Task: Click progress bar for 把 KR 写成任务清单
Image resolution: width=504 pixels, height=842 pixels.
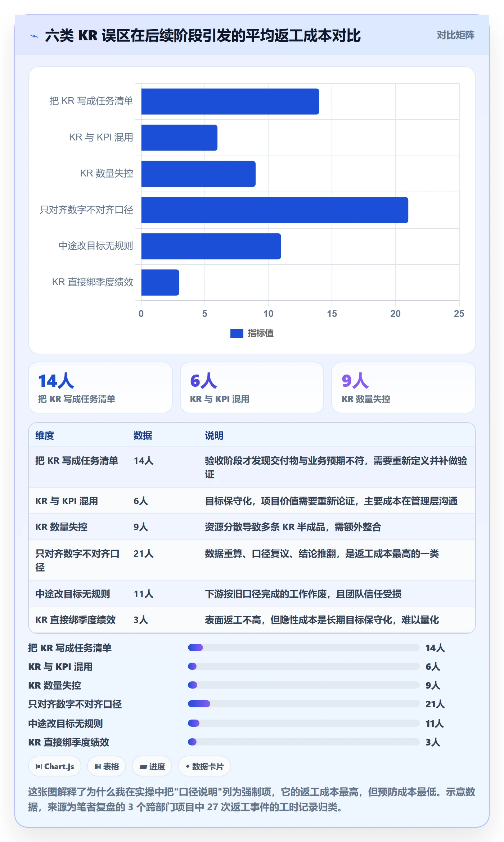Action: [x=304, y=648]
